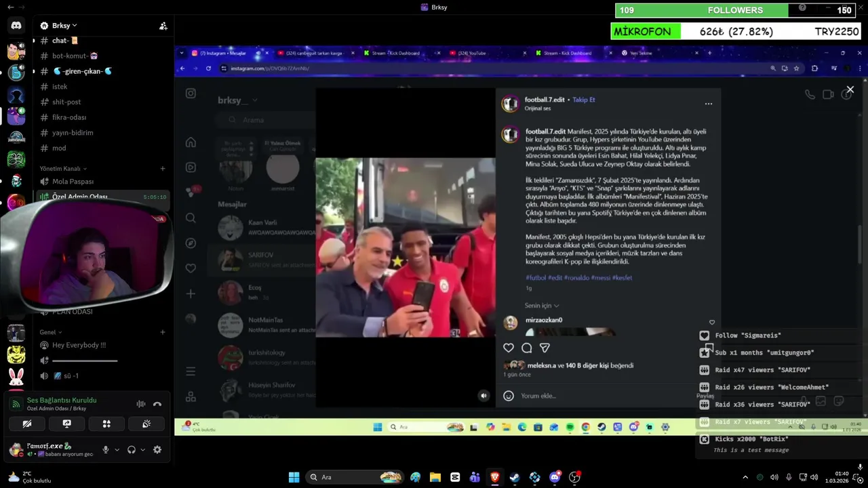Deafen audio with the headphones icon
The width and height of the screenshot is (868, 488).
(x=132, y=449)
